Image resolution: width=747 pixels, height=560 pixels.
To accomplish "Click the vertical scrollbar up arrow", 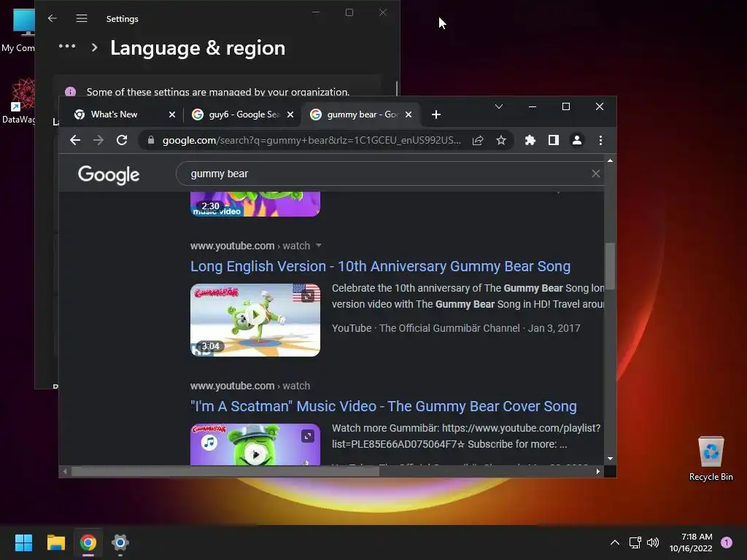I will (611, 161).
